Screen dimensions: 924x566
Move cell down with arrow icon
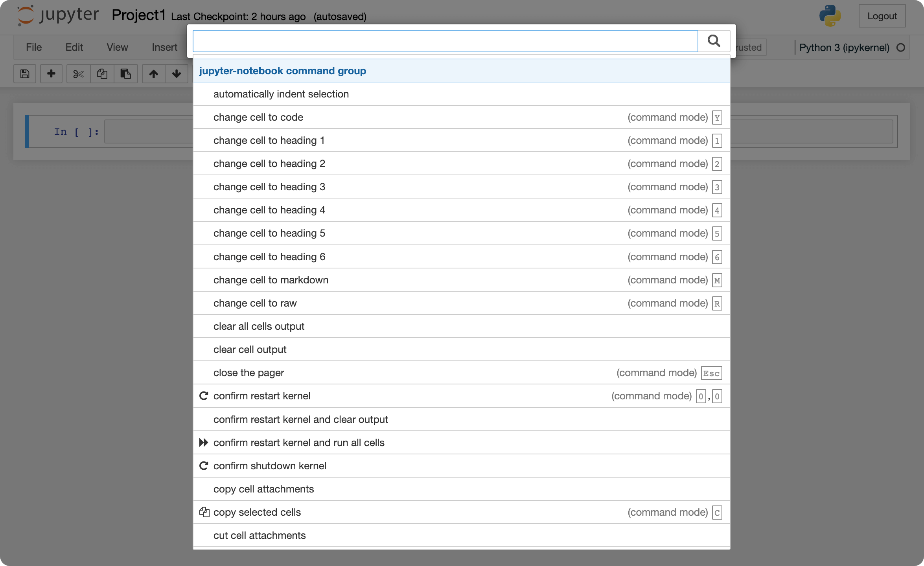tap(177, 74)
